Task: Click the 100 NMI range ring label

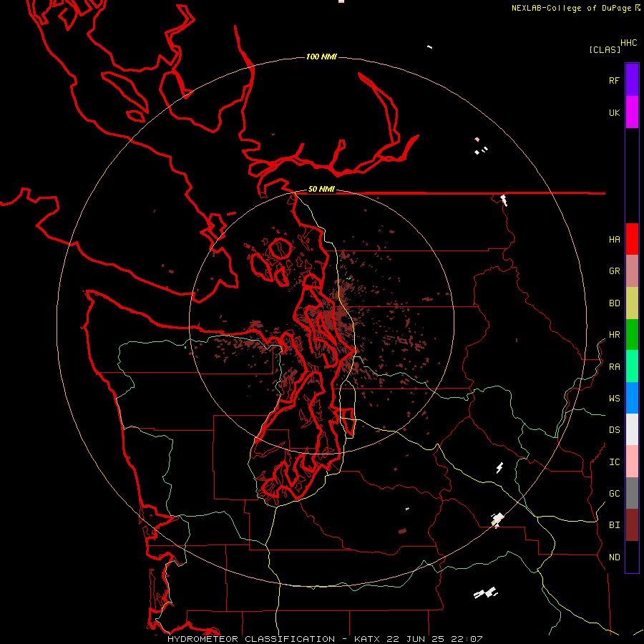Action: 321,57
